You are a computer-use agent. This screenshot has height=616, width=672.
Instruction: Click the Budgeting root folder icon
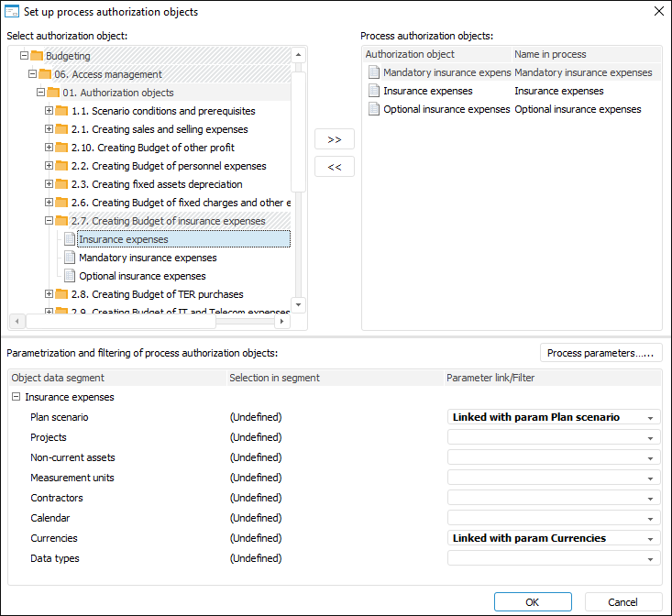point(37,56)
